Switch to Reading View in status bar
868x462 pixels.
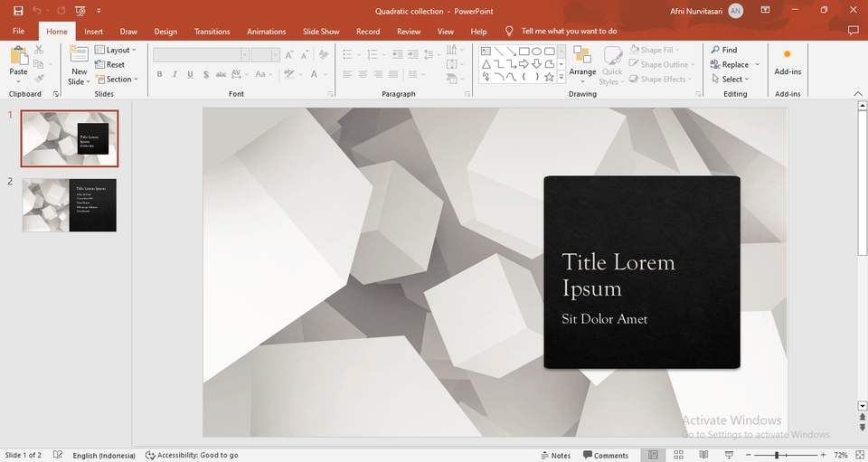[703, 455]
